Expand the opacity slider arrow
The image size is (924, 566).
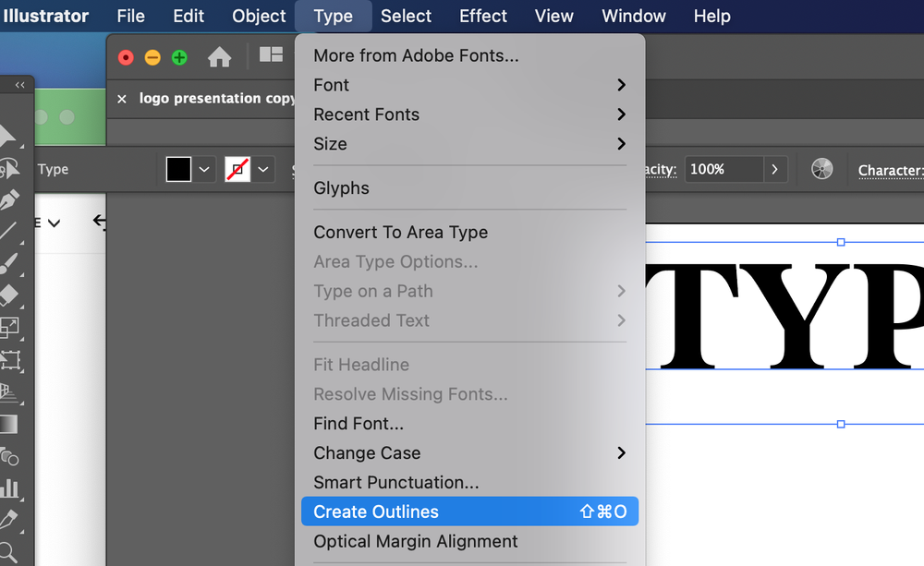pyautogui.click(x=775, y=170)
